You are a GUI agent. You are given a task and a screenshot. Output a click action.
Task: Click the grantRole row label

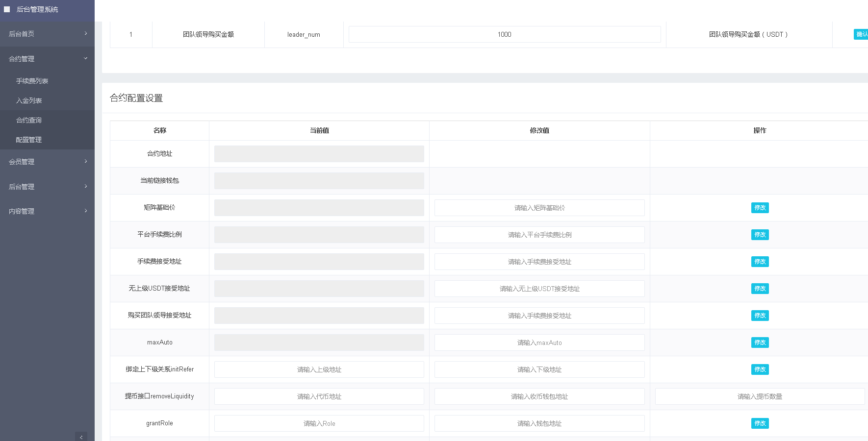[159, 423]
